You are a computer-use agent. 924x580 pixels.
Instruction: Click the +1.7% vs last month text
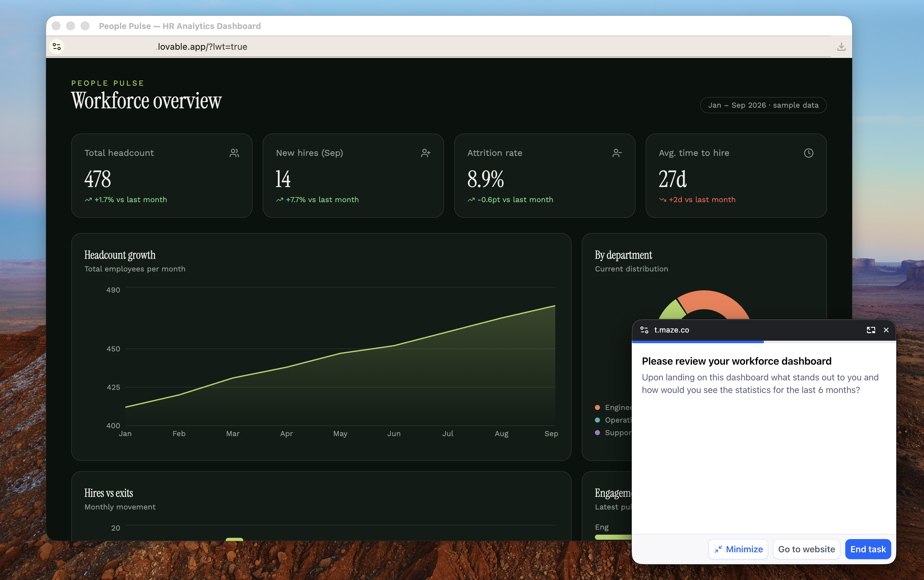[x=130, y=199]
